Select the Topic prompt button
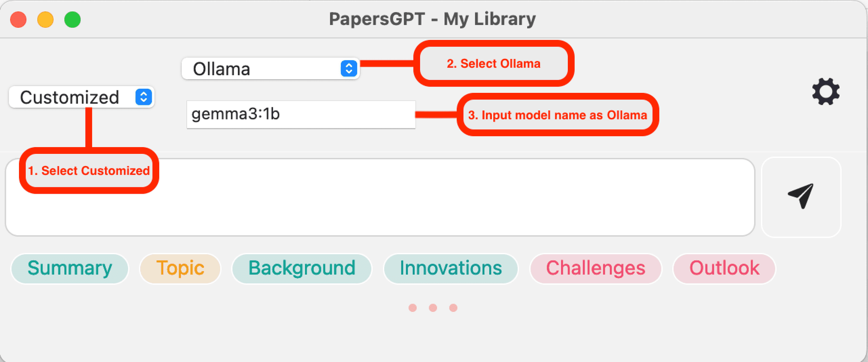Viewport: 868px width, 362px height. coord(180,268)
